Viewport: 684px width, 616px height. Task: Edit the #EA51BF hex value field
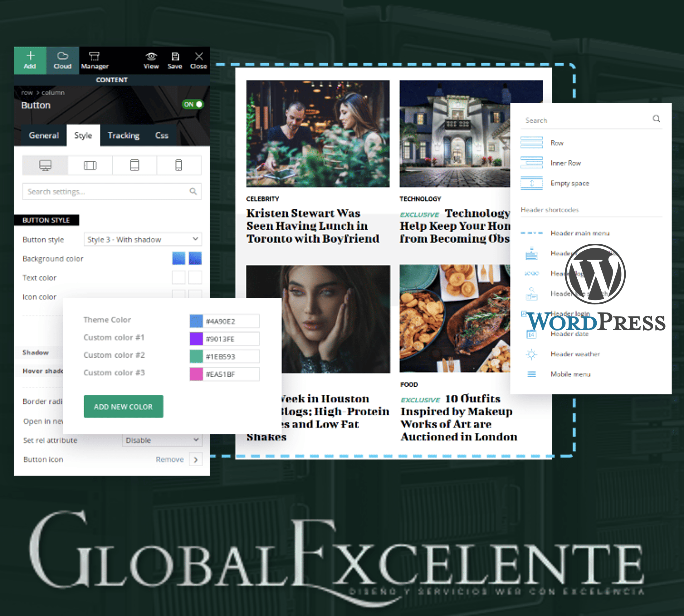coord(231,374)
